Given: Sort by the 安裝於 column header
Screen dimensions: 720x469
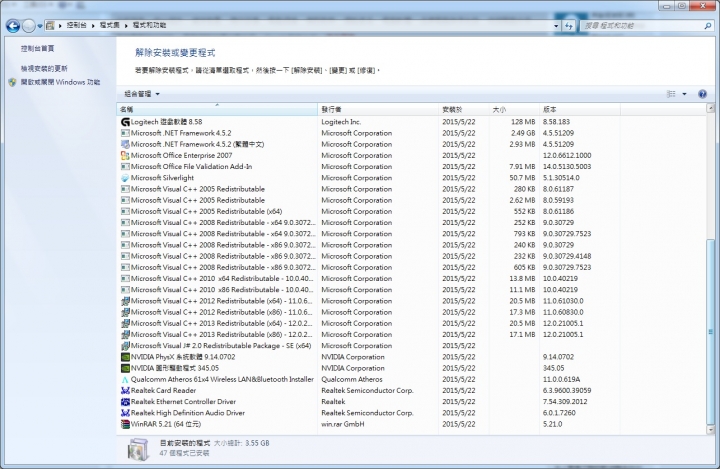Looking at the screenshot, I should [x=464, y=109].
